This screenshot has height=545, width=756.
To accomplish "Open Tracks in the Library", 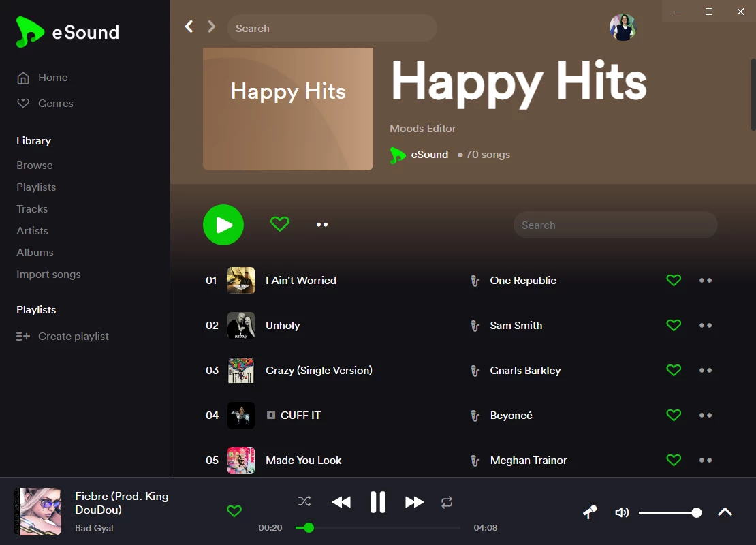I will pos(32,209).
